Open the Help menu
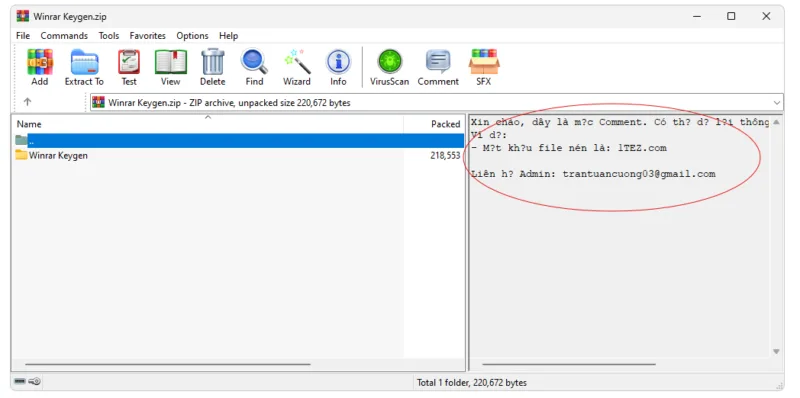800x398 pixels. [229, 36]
